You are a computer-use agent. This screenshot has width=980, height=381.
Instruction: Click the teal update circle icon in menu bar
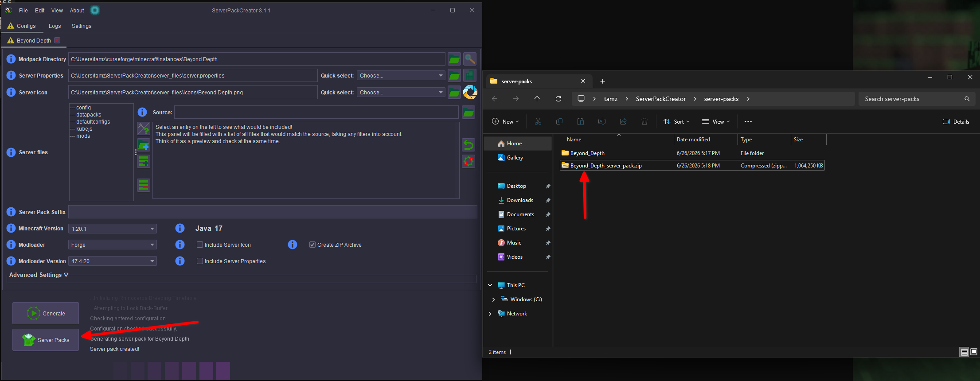click(x=95, y=10)
